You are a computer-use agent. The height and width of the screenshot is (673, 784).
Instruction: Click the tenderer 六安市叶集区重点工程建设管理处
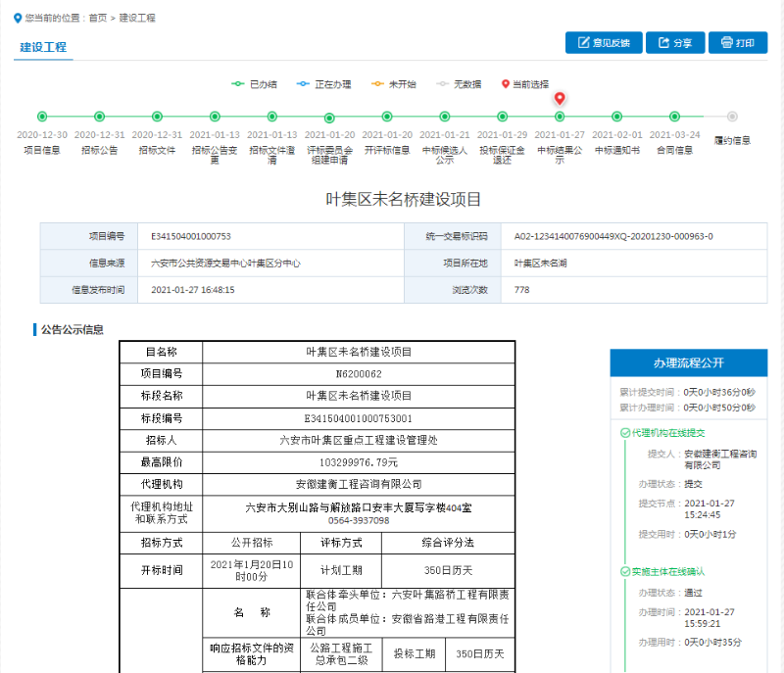click(x=359, y=440)
